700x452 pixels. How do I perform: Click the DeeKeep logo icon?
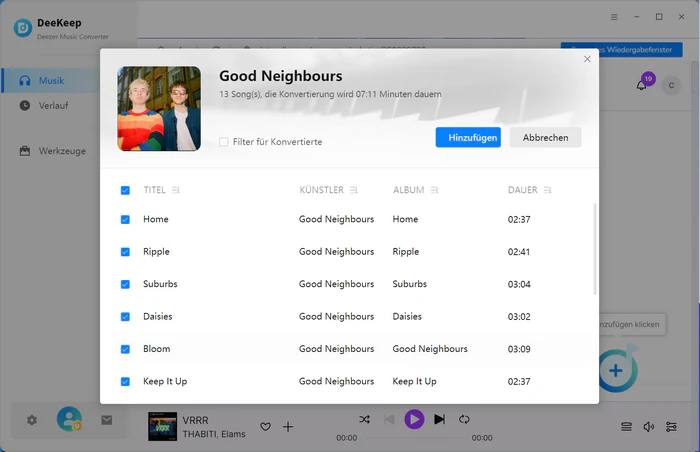click(23, 28)
